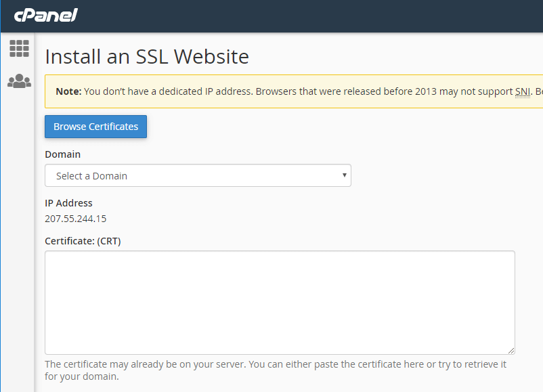
Task: Click the Certificate: (CRT) label
Action: pyautogui.click(x=83, y=240)
